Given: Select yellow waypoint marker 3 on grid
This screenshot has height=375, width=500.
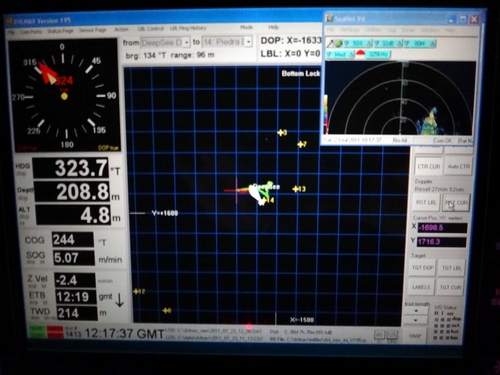Looking at the screenshot, I should click(282, 133).
